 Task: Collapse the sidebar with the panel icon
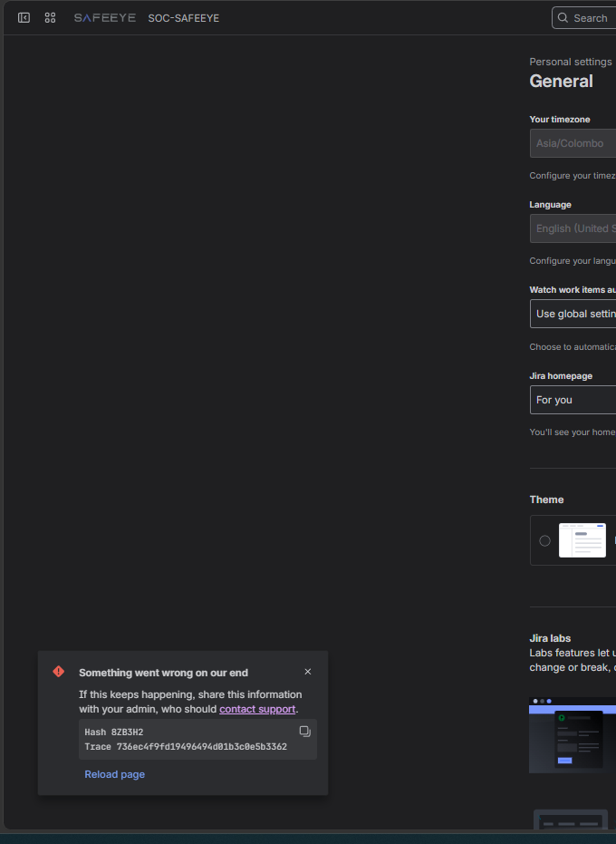pyautogui.click(x=24, y=18)
